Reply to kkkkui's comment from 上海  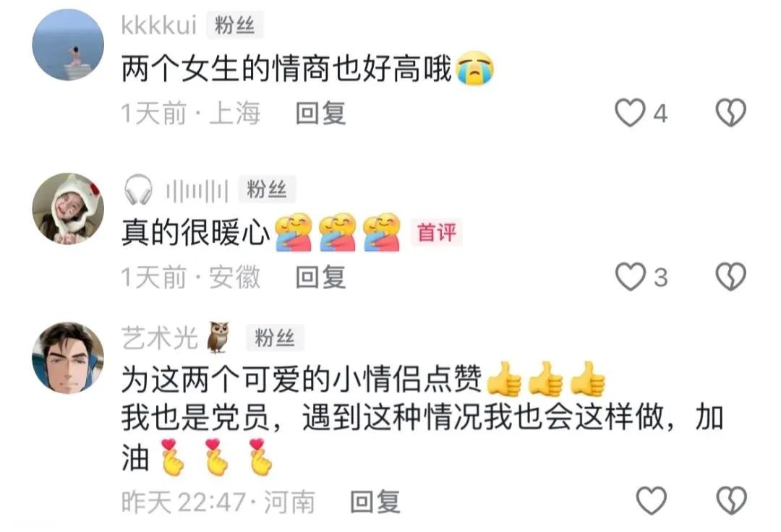click(x=320, y=113)
